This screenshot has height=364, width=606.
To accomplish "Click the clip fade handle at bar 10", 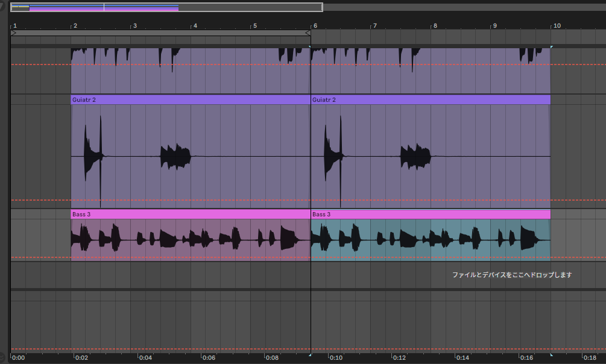I will 551,46.
